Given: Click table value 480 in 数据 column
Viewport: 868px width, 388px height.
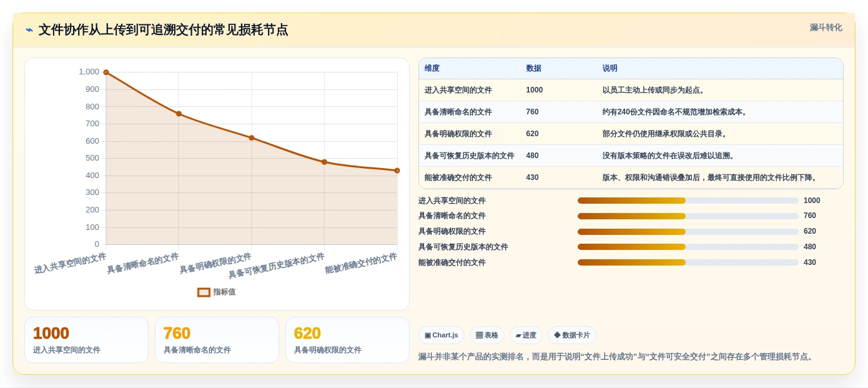Looking at the screenshot, I should coord(533,156).
